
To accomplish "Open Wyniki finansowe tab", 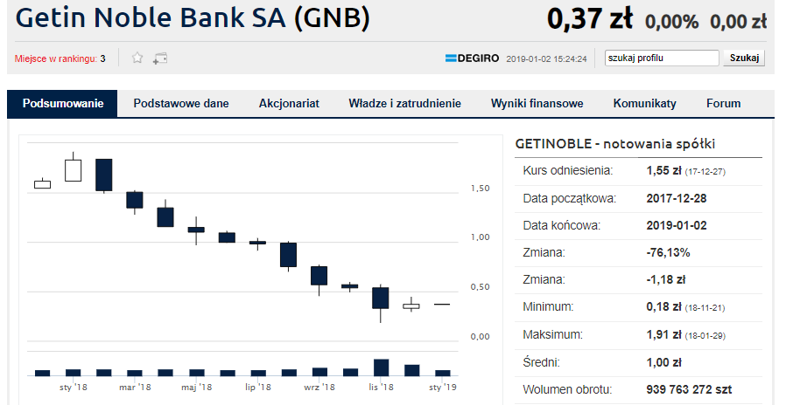I will point(537,104).
